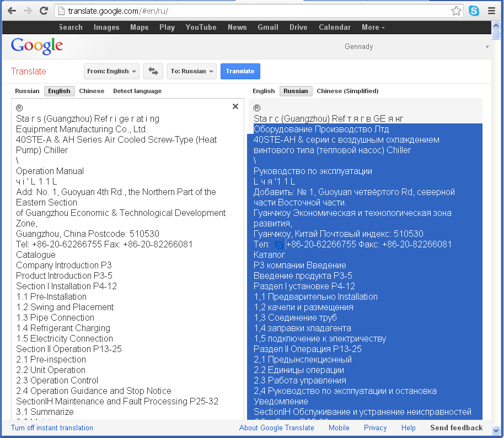Image resolution: width=504 pixels, height=438 pixels.
Task: Click translated line '2.2 Единицы операции'
Action: pyautogui.click(x=299, y=370)
